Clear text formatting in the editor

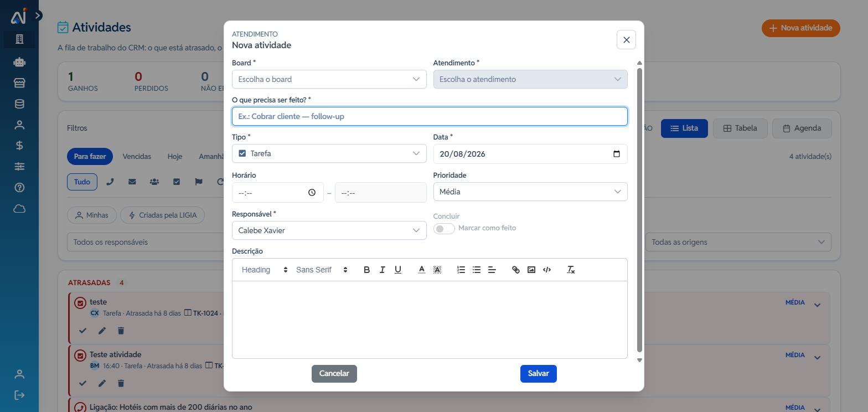(x=571, y=270)
